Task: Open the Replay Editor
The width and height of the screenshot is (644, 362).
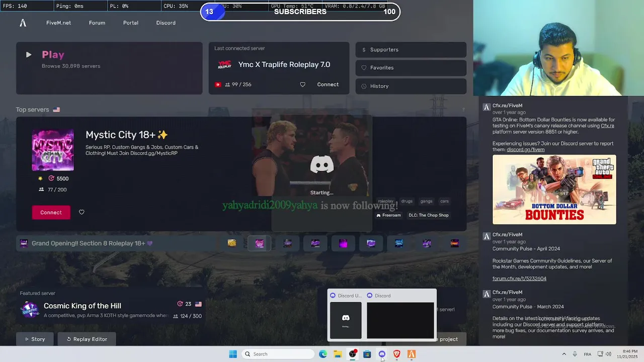Action: coord(87,339)
